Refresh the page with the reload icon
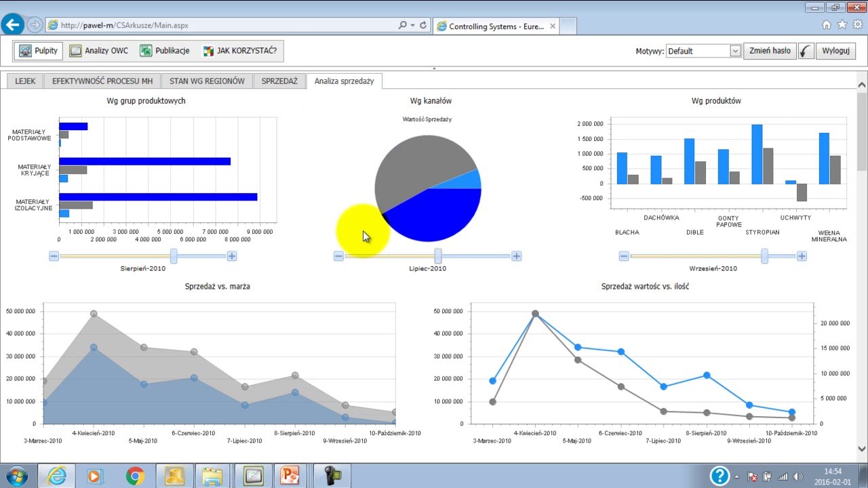 pyautogui.click(x=423, y=25)
